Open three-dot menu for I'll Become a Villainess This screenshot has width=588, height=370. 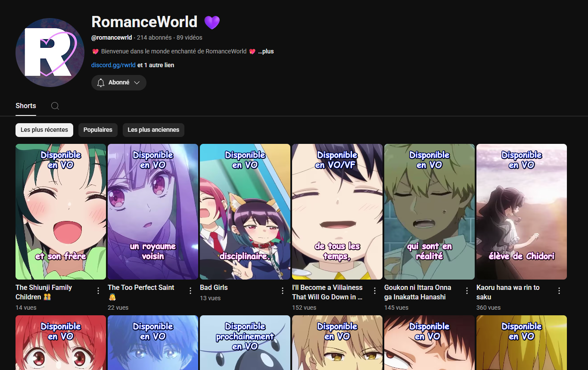[375, 291]
